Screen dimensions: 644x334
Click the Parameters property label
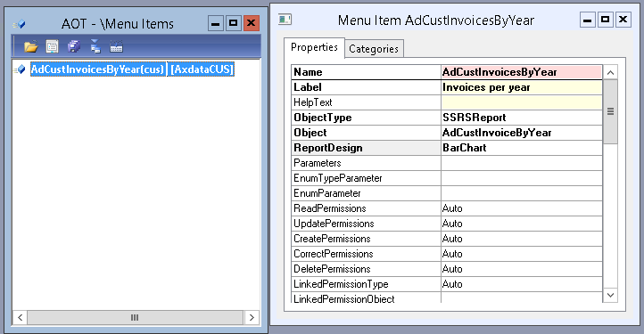[x=317, y=163]
